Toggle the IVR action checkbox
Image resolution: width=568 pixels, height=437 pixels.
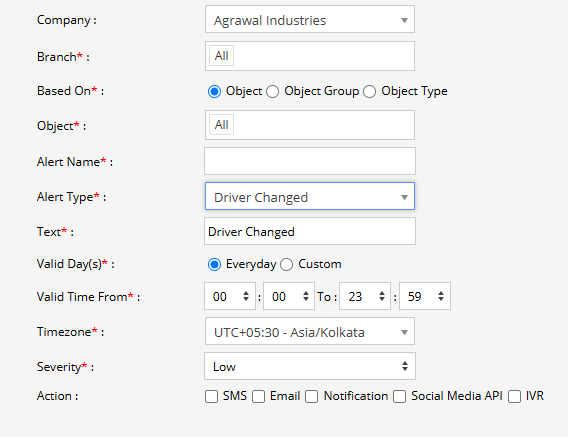pyautogui.click(x=514, y=396)
